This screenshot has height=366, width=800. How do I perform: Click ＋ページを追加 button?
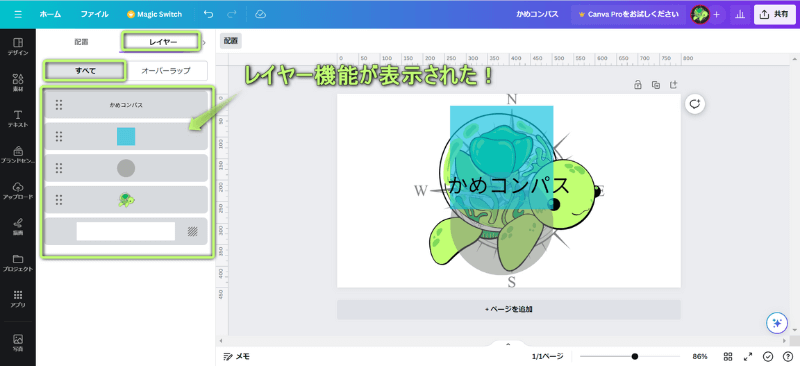click(x=509, y=309)
